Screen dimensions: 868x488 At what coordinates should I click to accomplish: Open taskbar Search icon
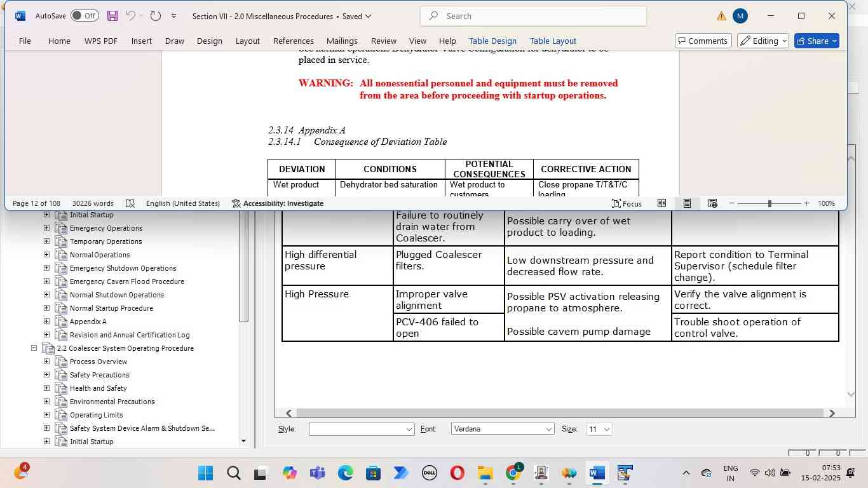(x=233, y=473)
